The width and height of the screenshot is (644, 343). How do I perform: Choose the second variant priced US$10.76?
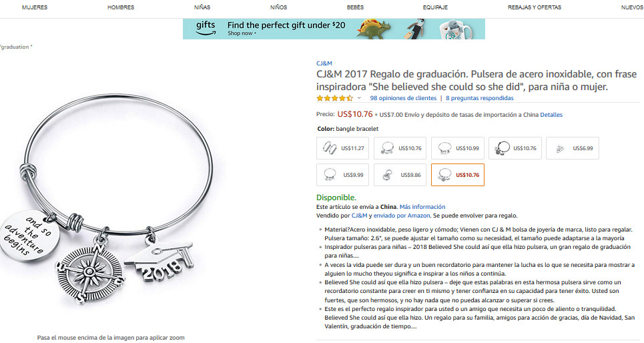(515, 148)
